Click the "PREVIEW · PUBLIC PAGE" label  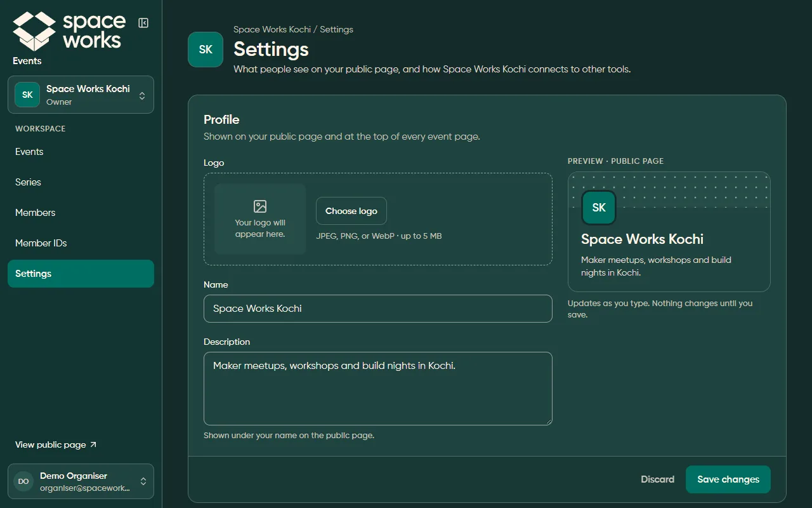pos(615,161)
